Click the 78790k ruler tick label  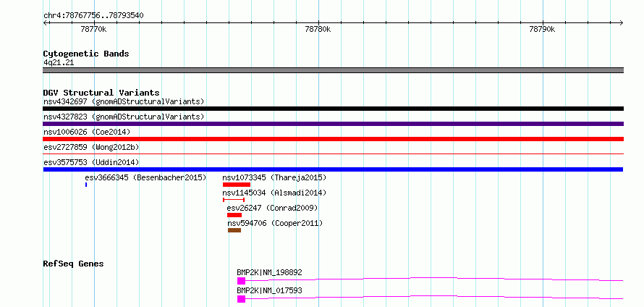(x=543, y=29)
